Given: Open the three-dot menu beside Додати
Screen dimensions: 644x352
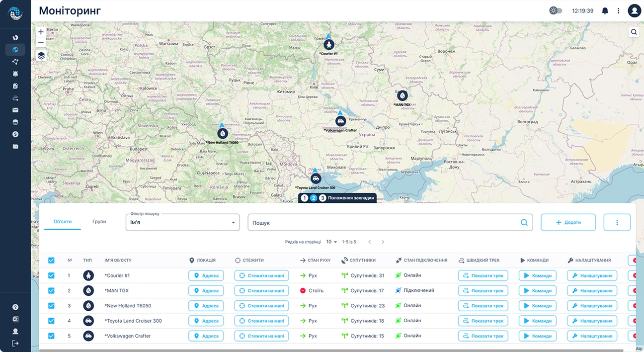Looking at the screenshot, I should click(x=617, y=222).
